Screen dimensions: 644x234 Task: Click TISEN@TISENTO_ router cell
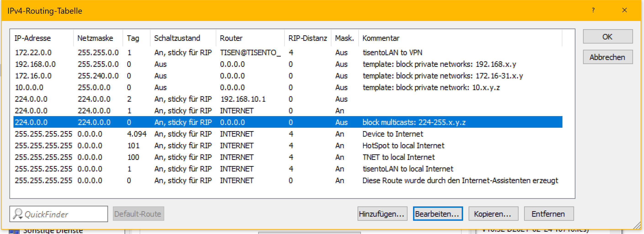coord(250,52)
